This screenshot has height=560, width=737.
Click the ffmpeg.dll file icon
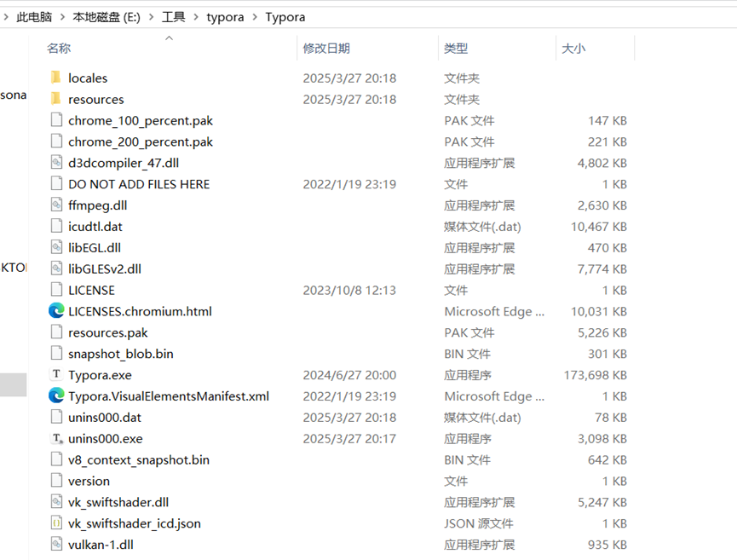56,205
